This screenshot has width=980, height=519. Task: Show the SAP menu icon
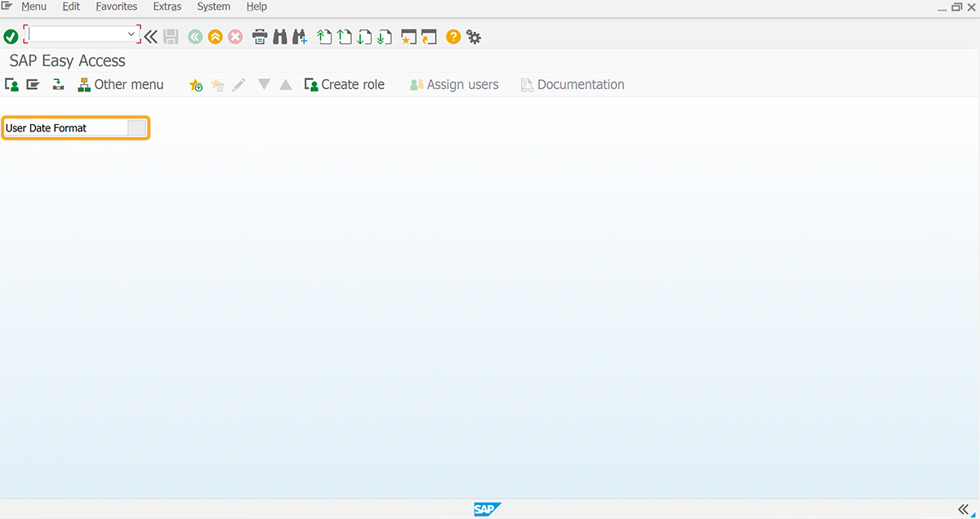[x=33, y=84]
